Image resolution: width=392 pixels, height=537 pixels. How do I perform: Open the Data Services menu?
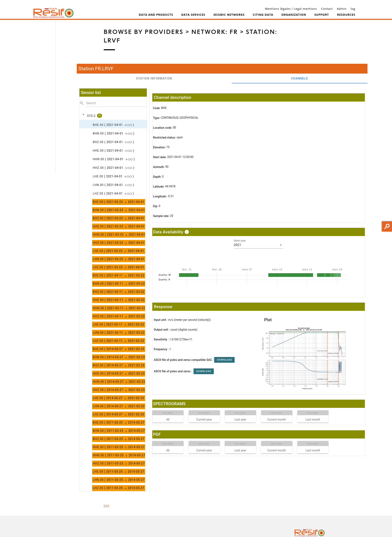tap(193, 15)
